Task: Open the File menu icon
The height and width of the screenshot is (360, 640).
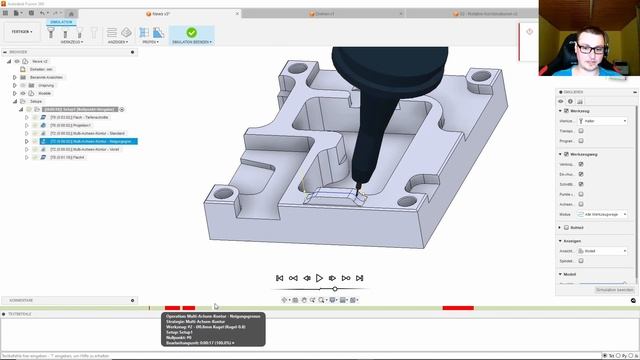Action: click(17, 13)
